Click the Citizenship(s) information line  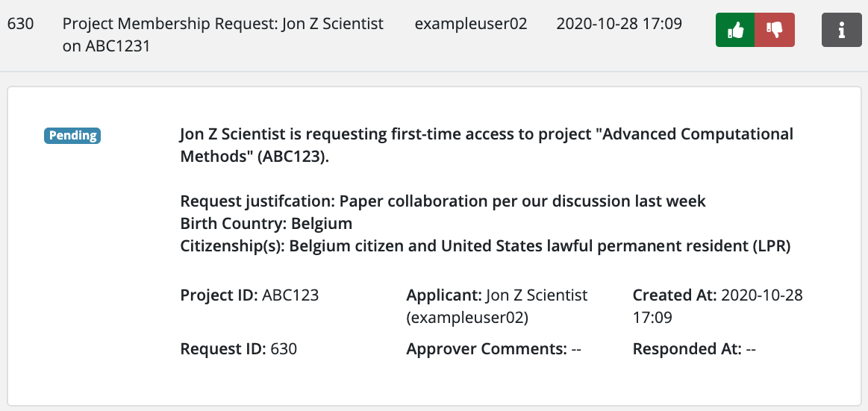click(485, 246)
